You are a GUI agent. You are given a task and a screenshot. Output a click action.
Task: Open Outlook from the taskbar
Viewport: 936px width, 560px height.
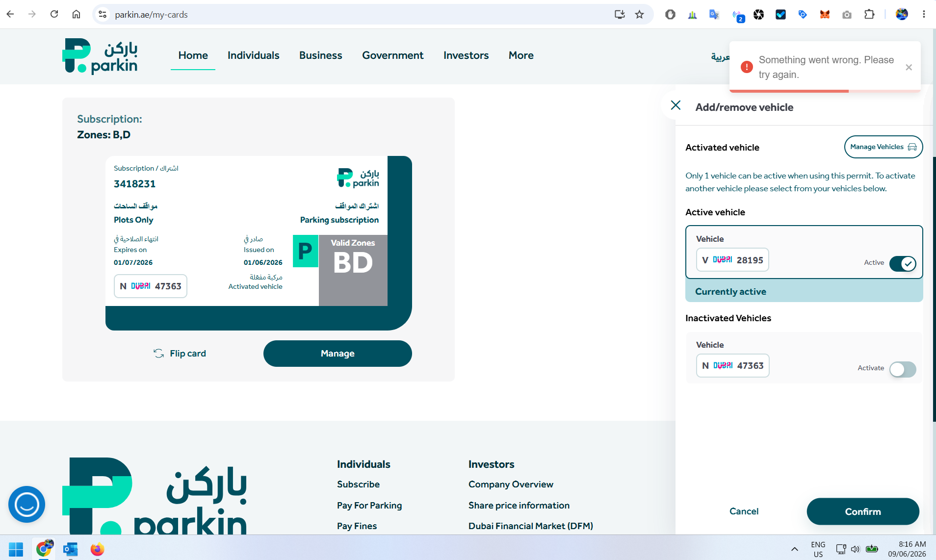click(x=71, y=549)
